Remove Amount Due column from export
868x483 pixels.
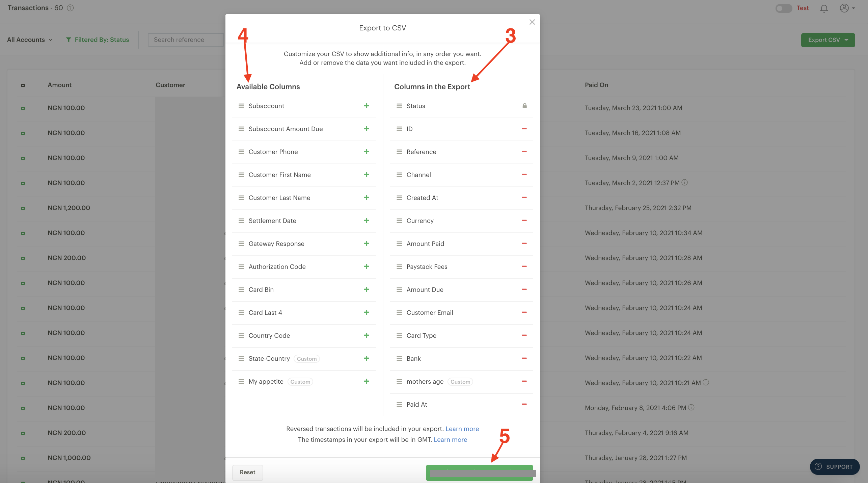[x=524, y=289]
